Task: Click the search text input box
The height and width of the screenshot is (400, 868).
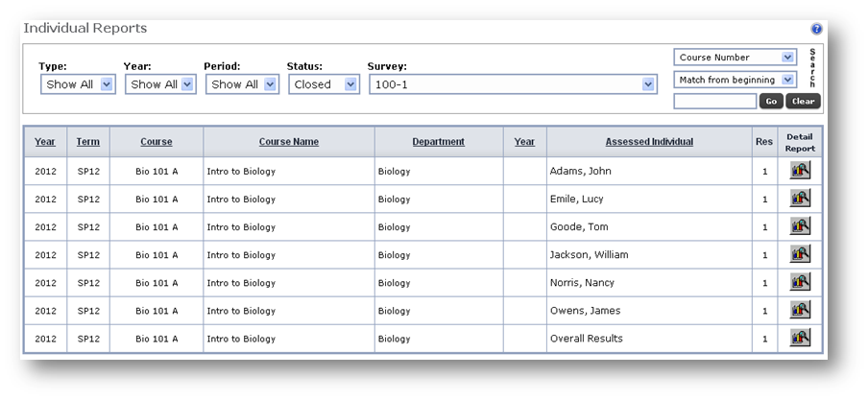Action: [x=714, y=102]
